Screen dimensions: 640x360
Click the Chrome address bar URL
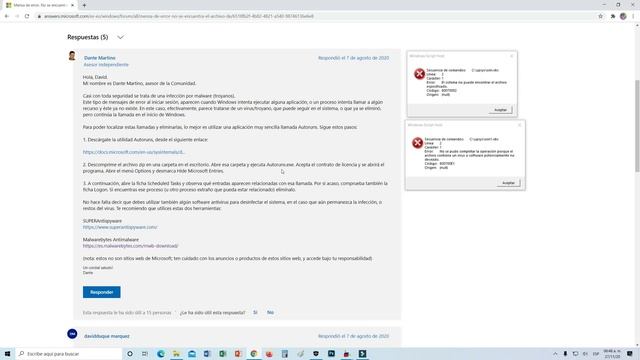tap(179, 16)
